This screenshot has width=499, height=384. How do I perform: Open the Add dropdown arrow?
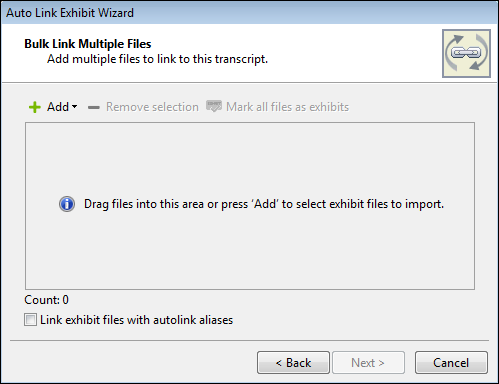75,107
